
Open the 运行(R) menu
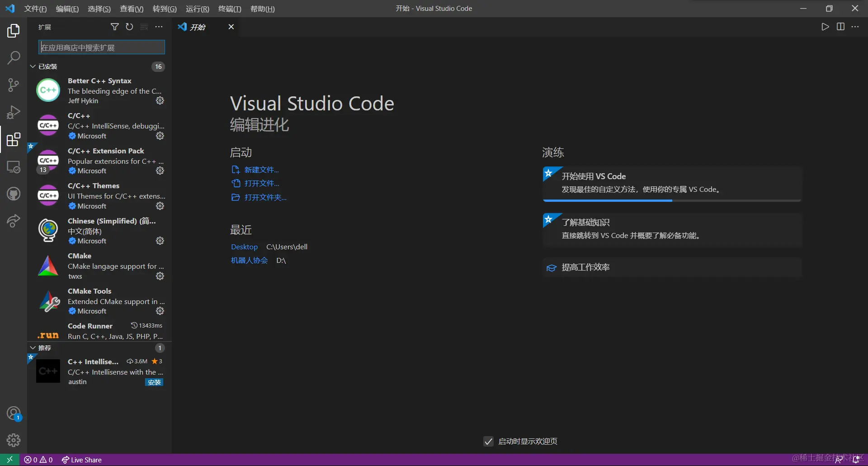(x=198, y=9)
